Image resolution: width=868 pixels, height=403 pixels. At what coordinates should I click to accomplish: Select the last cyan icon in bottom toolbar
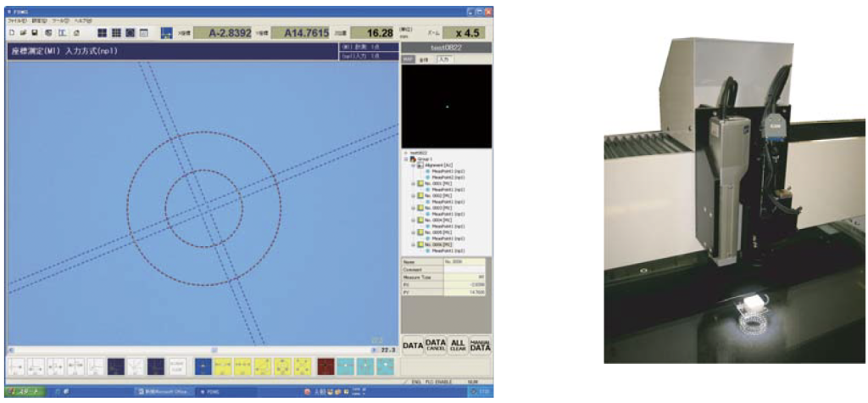(x=386, y=367)
